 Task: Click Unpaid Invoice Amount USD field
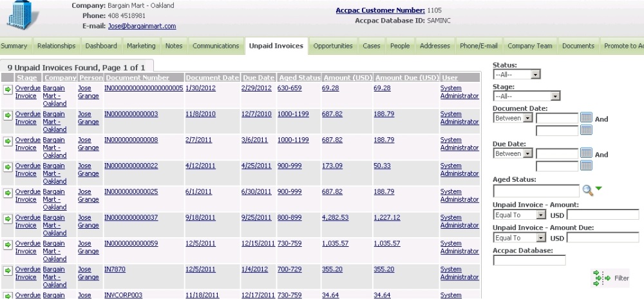[603, 215]
